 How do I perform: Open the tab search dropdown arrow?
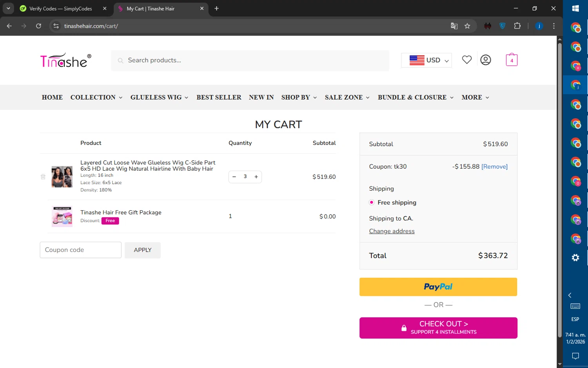click(x=8, y=8)
